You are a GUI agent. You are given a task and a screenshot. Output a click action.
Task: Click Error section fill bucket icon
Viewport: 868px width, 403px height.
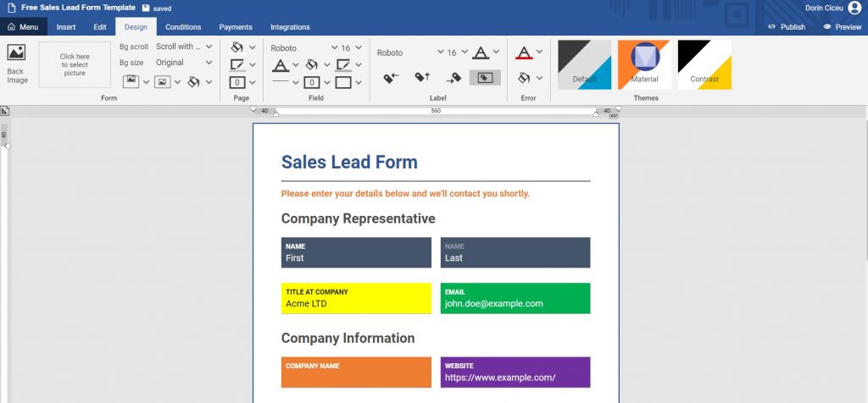click(x=524, y=78)
